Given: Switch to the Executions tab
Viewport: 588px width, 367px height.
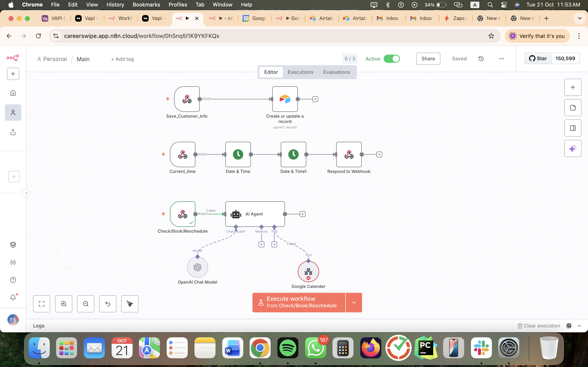Looking at the screenshot, I should pos(300,72).
